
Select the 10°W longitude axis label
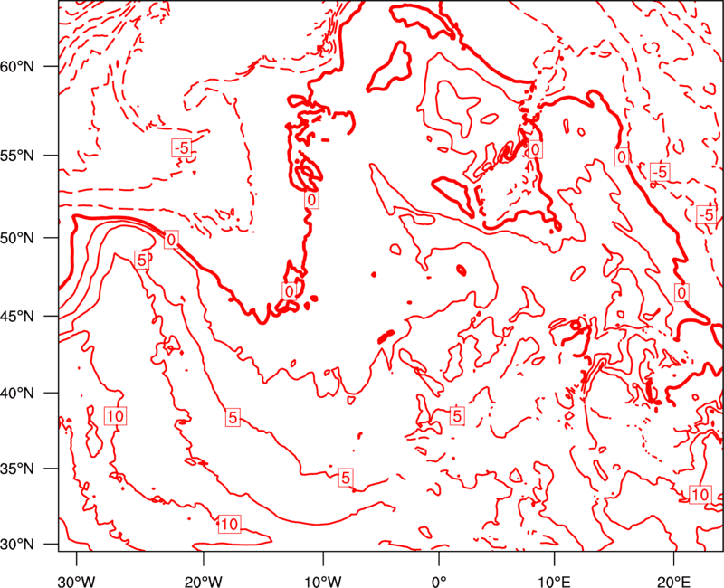tap(323, 582)
